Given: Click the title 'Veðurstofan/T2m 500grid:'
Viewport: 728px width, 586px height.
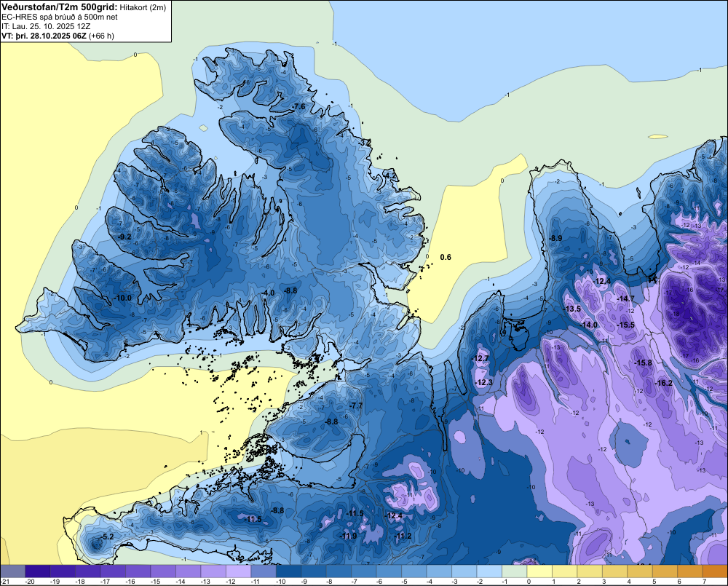Looking at the screenshot, I should click(60, 7).
